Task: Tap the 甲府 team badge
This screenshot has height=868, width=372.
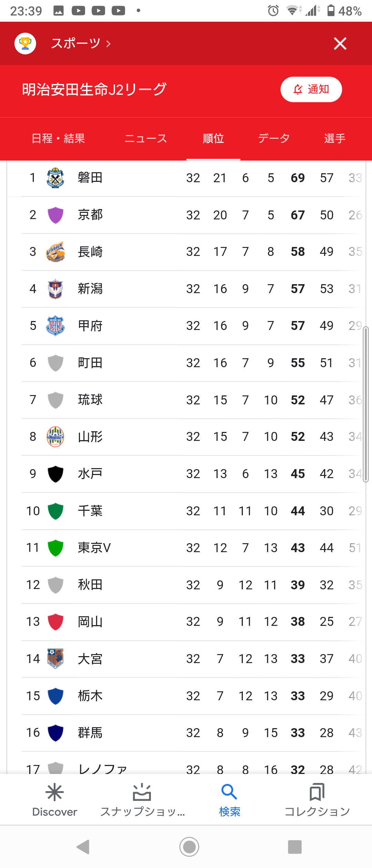Action: click(55, 325)
